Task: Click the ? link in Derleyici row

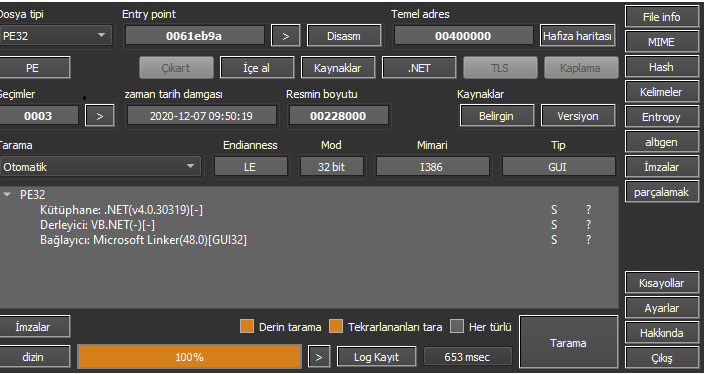Action: coord(588,225)
